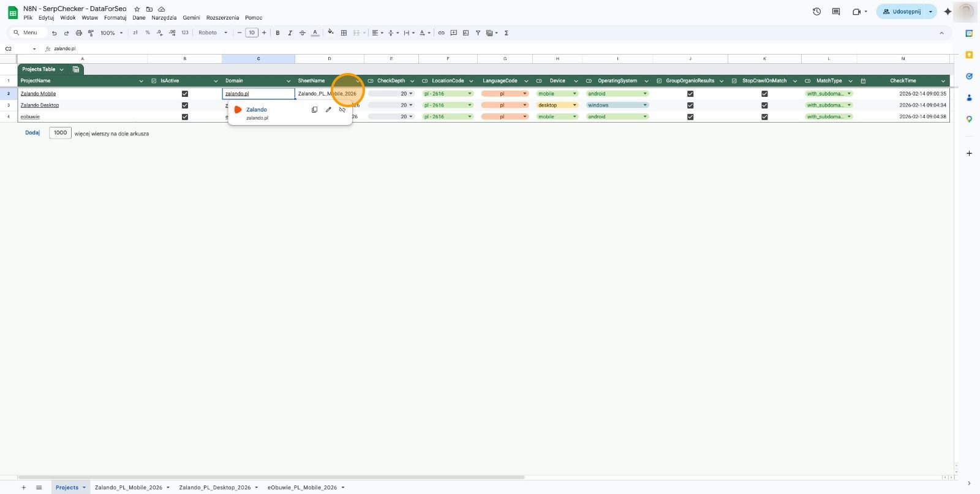
Task: Open version history clock icon
Action: click(x=816, y=12)
